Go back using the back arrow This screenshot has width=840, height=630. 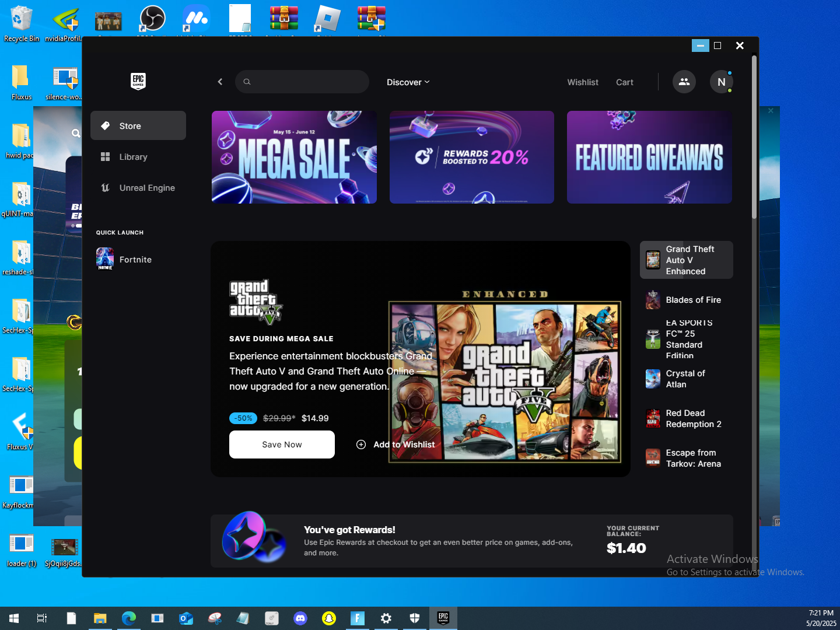pyautogui.click(x=220, y=82)
